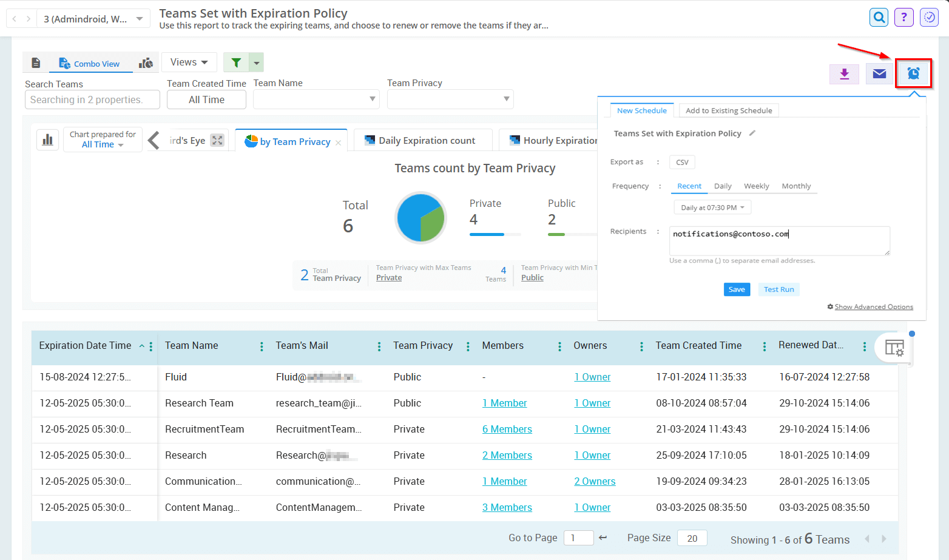949x560 pixels.
Task: Open the Daily at 07:30 PM dropdown
Action: pos(712,207)
